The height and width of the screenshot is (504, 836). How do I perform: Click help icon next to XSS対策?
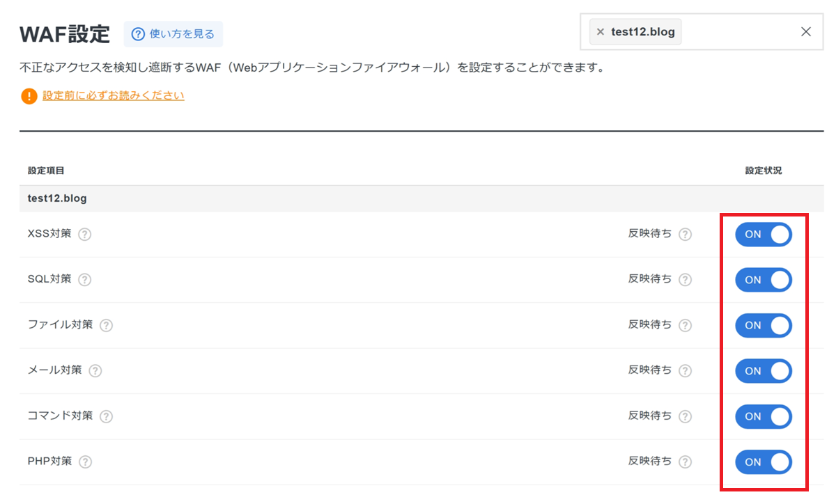[84, 235]
